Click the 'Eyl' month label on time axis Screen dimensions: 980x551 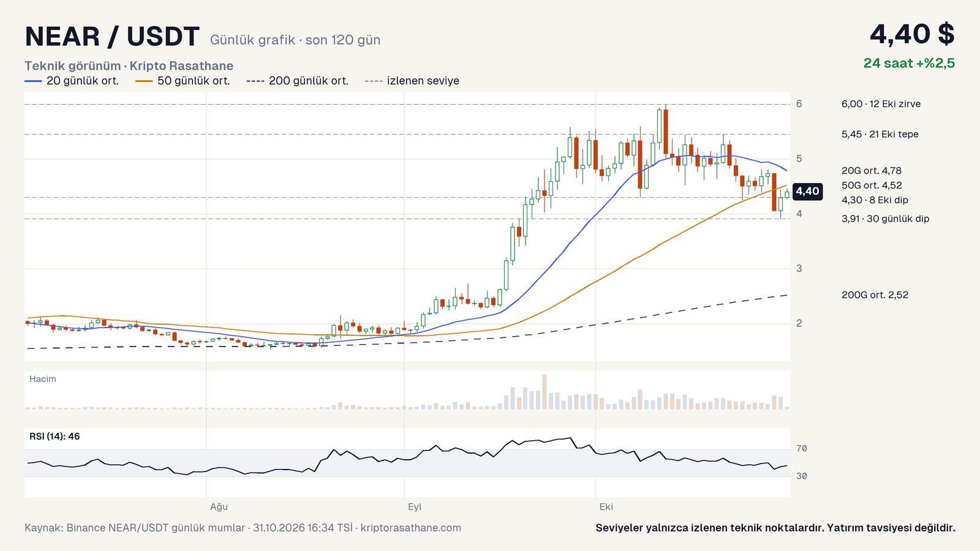(415, 507)
